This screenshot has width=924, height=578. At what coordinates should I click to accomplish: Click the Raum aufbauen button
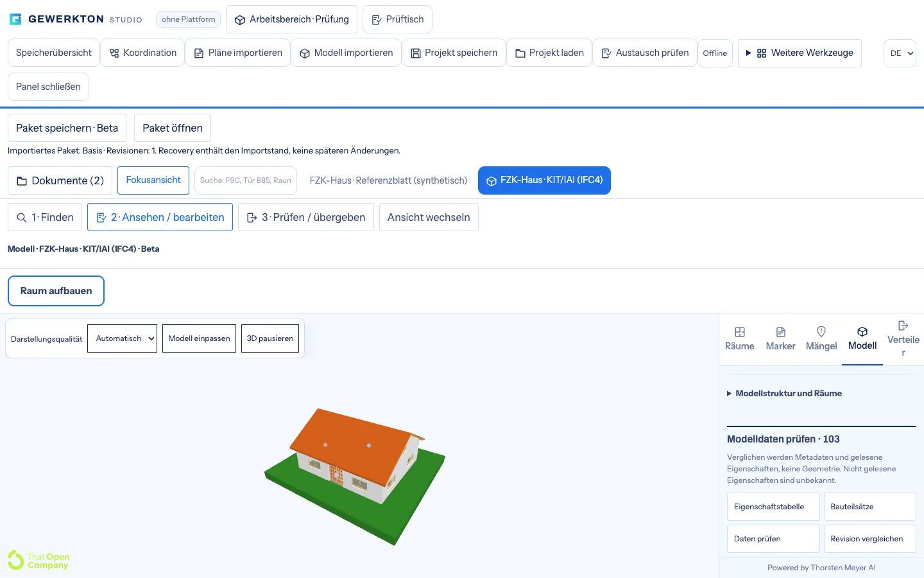pyautogui.click(x=56, y=291)
